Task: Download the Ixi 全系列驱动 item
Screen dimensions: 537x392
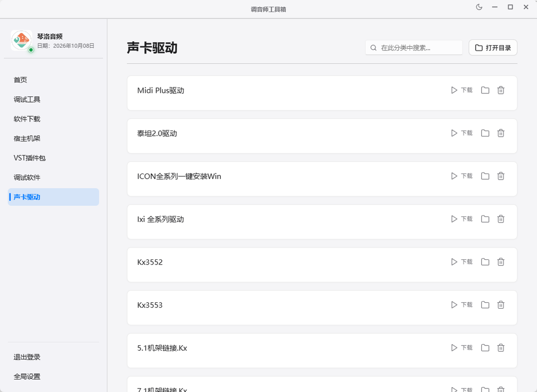Action: 461,219
